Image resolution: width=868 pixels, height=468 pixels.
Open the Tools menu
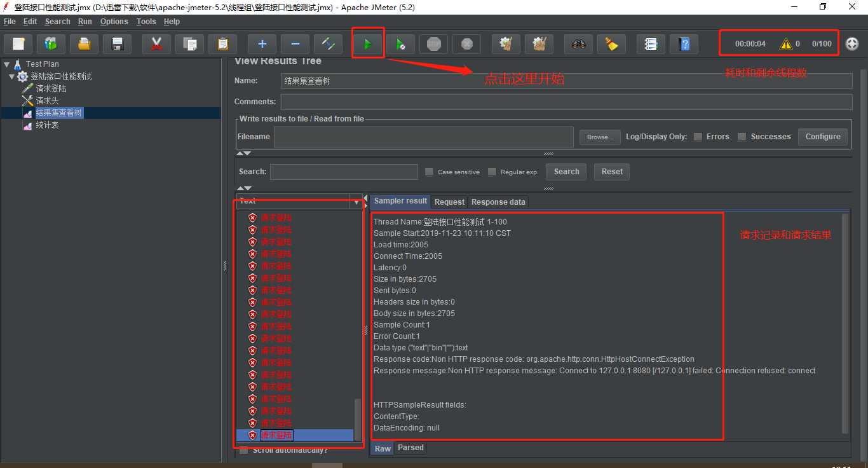point(146,22)
